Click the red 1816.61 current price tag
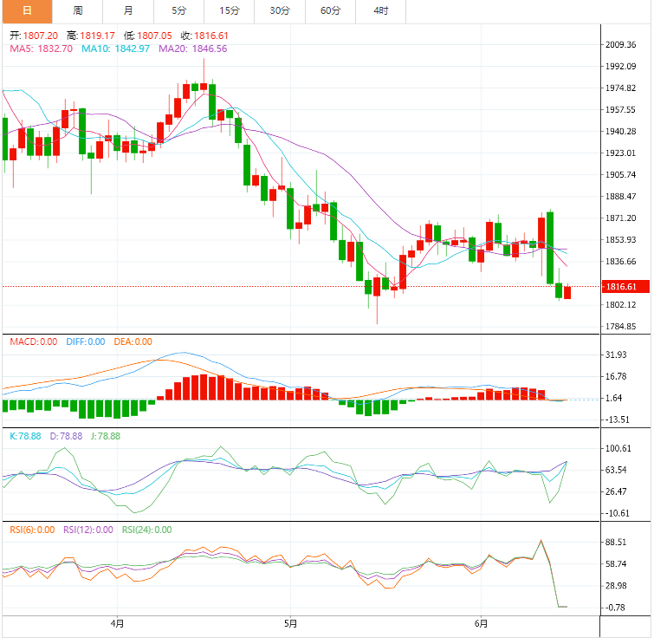 pos(625,287)
